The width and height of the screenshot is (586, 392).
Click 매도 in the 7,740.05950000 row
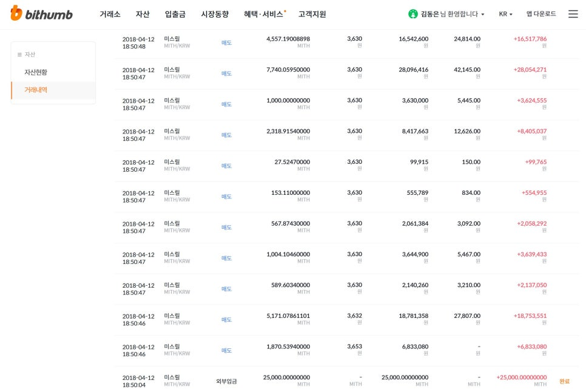(226, 73)
